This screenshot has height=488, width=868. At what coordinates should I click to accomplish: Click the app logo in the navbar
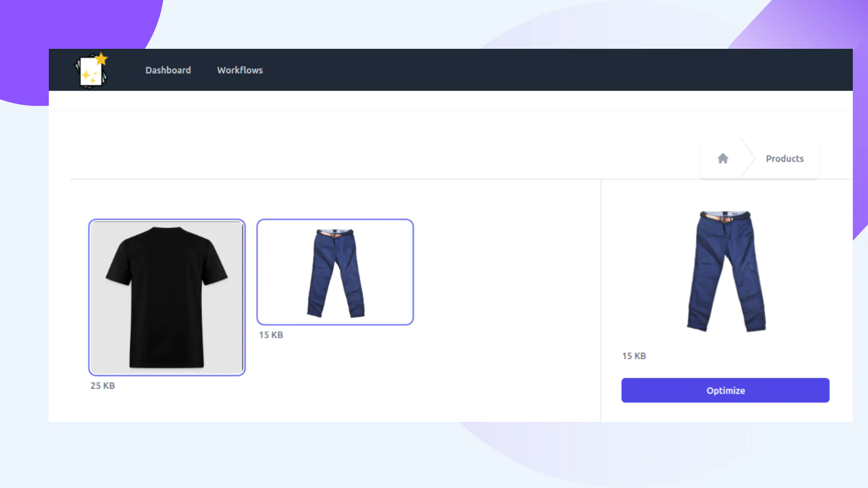click(92, 70)
